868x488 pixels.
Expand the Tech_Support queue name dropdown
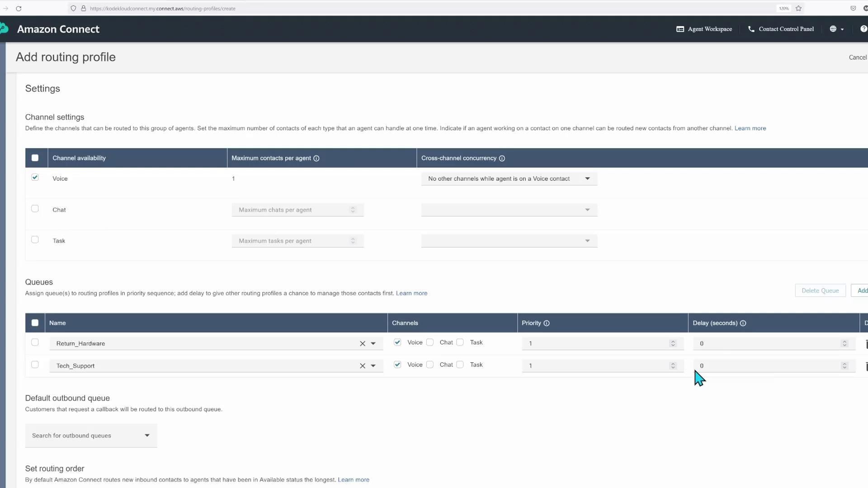coord(373,366)
